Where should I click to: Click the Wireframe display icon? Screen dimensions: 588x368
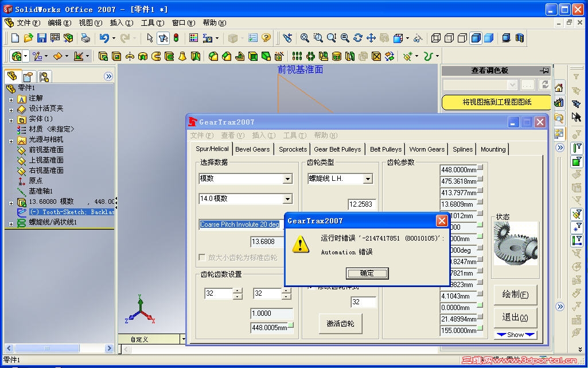tap(436, 38)
